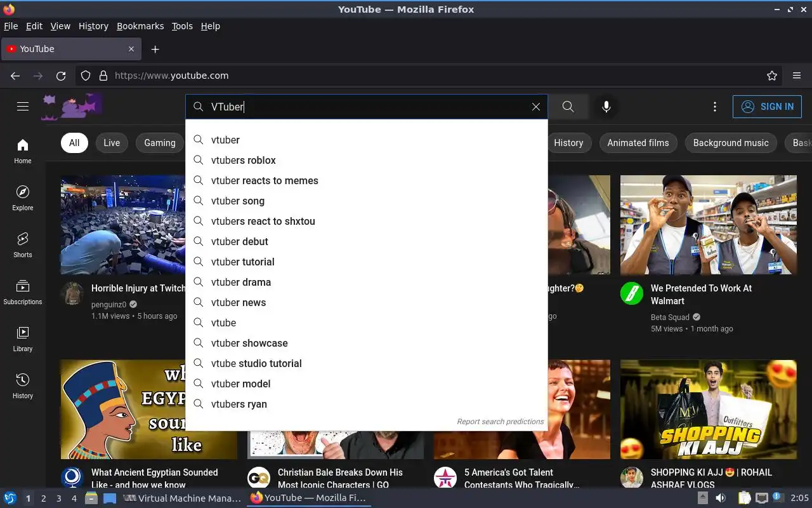Viewport: 812px width, 508px height.
Task: Click the SIGN IN button
Action: [x=767, y=107]
